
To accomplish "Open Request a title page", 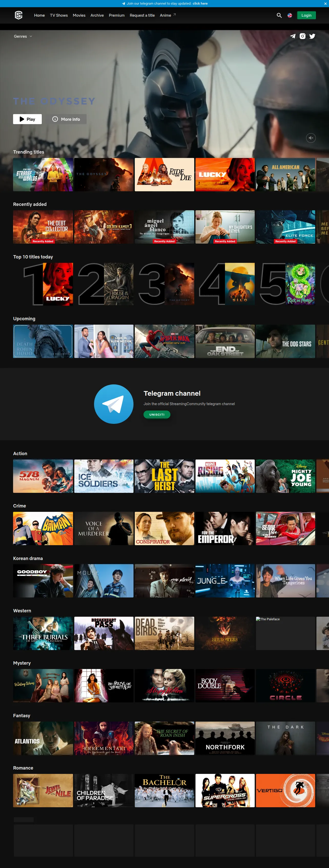I will click(142, 15).
